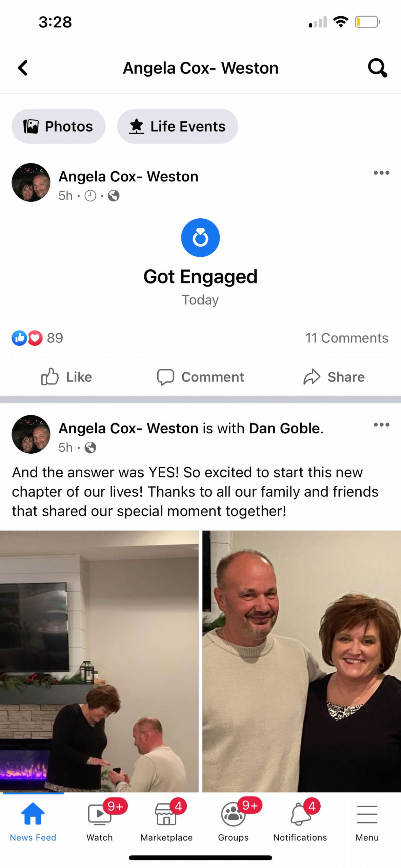The image size is (401, 868).
Task: Tap the back arrow icon
Action: click(x=23, y=68)
